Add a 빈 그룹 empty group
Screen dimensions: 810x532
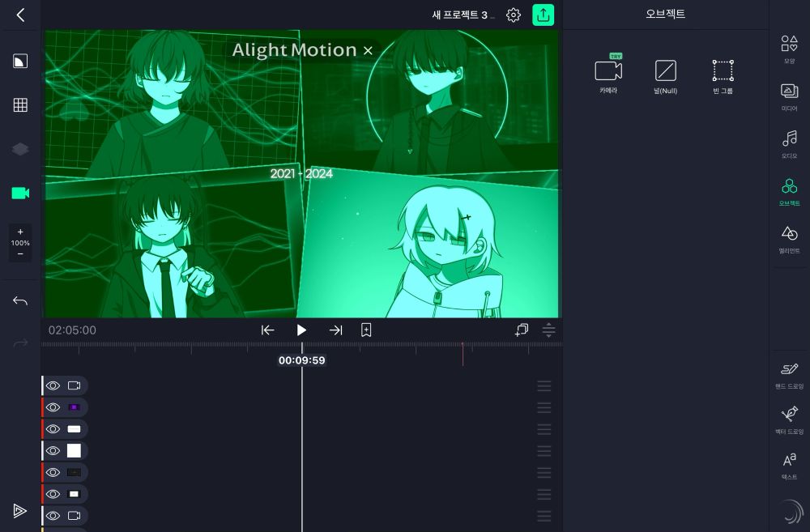[723, 76]
